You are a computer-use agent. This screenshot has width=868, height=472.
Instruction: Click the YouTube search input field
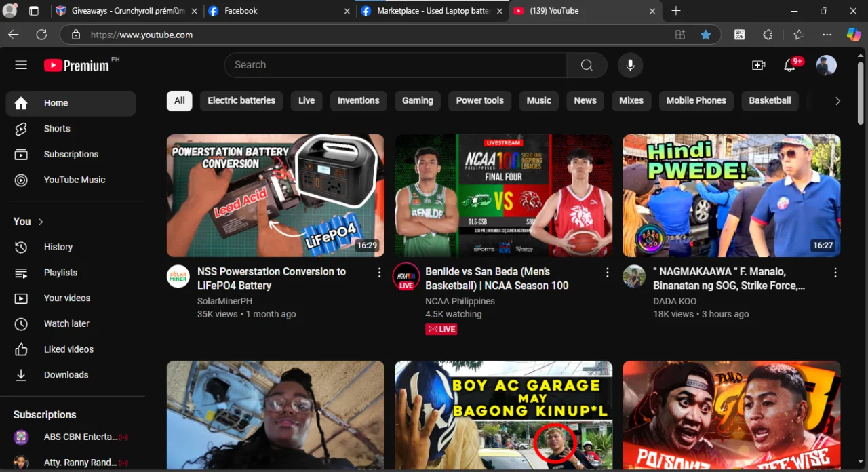(x=395, y=65)
